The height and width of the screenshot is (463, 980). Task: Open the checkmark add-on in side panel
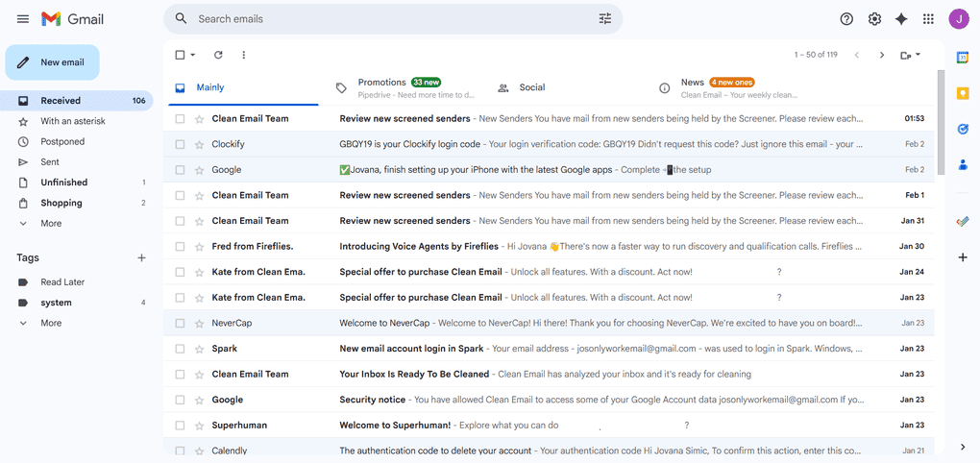coord(963,221)
